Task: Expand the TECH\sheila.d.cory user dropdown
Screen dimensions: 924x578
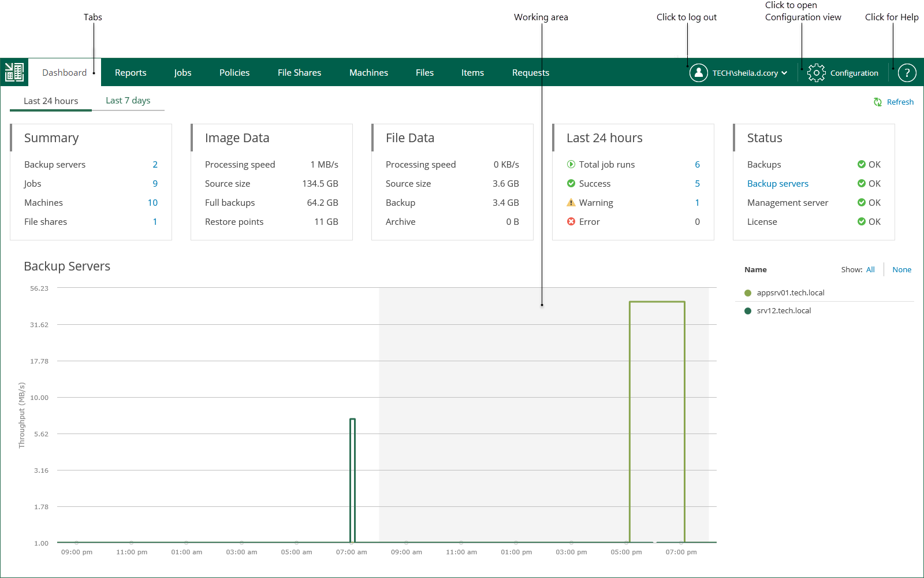Action: (784, 73)
